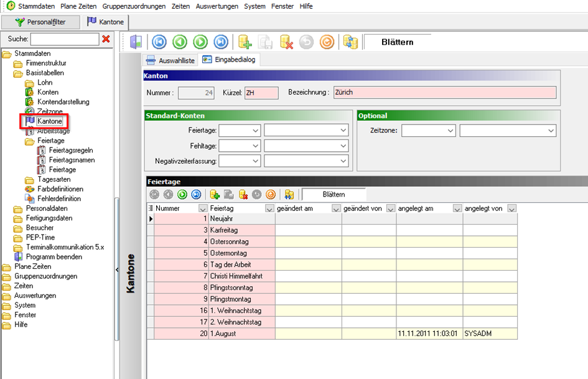Click the Kürzel field containing ZH
Viewport: 588px width, 379px height.
tap(261, 93)
